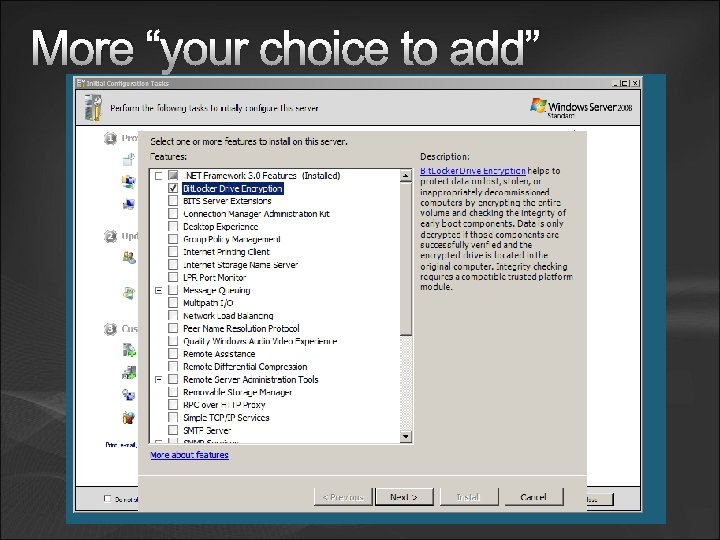Enable Group Policy Management checkbox
This screenshot has width=720, height=540.
173,239
